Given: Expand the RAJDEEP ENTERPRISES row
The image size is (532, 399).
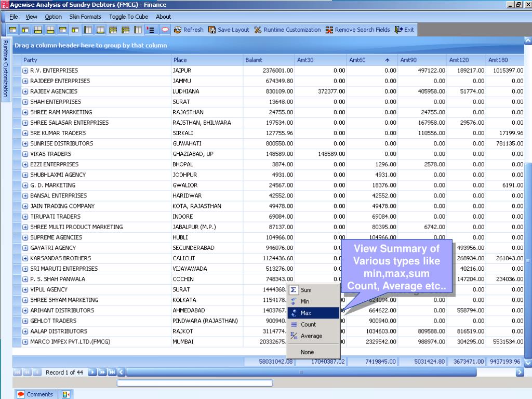Looking at the screenshot, I should tap(25, 81).
